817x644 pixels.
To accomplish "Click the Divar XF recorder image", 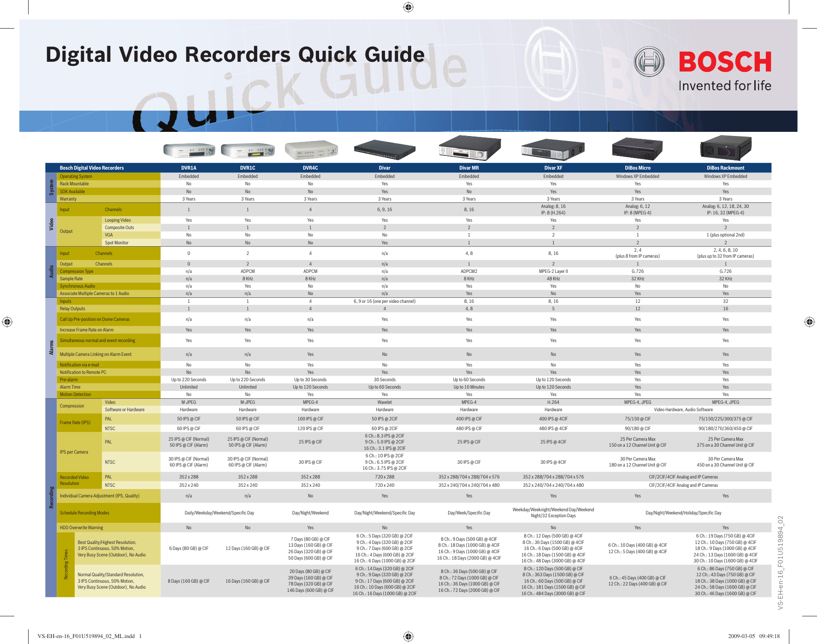I will point(553,148).
